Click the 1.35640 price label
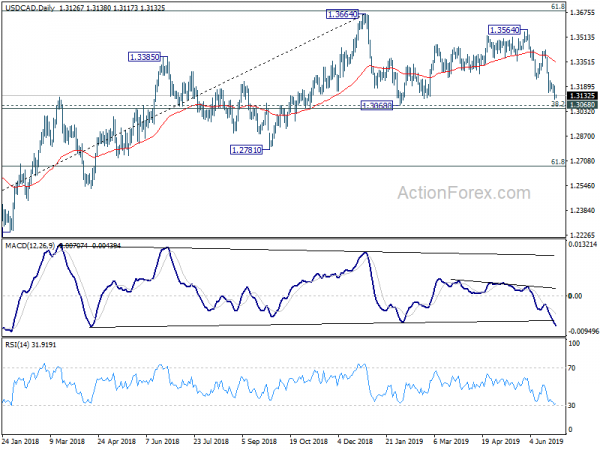The height and width of the screenshot is (450, 600). pos(504,30)
